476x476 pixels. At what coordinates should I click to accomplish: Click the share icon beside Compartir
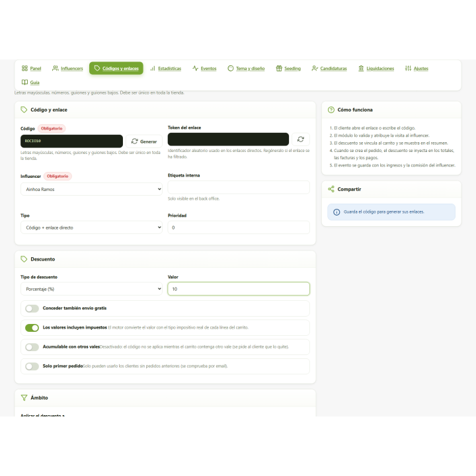point(331,189)
